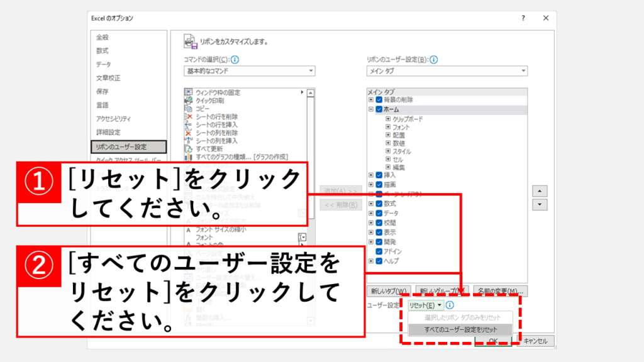The width and height of the screenshot is (644, 362).
Task: Expand the セル group
Action: tap(387, 159)
